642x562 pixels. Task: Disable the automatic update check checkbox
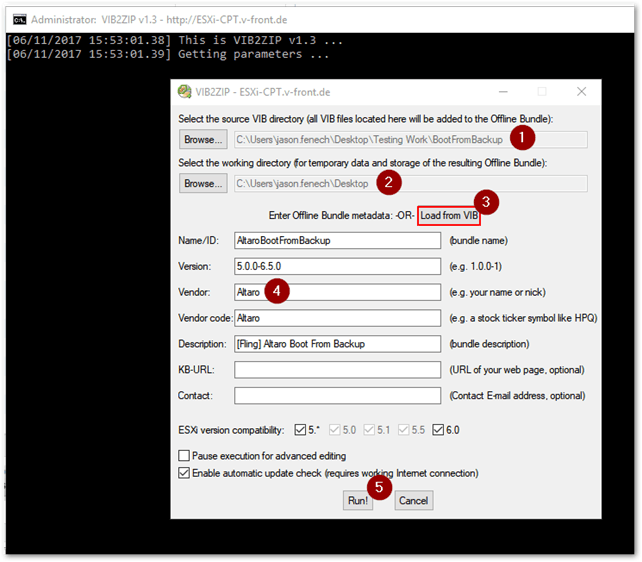184,473
